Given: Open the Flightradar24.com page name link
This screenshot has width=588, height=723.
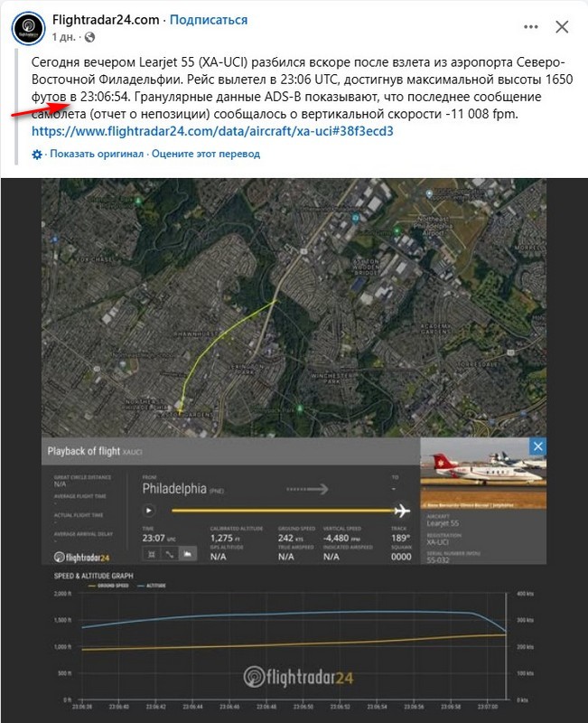Looking at the screenshot, I should 106,20.
